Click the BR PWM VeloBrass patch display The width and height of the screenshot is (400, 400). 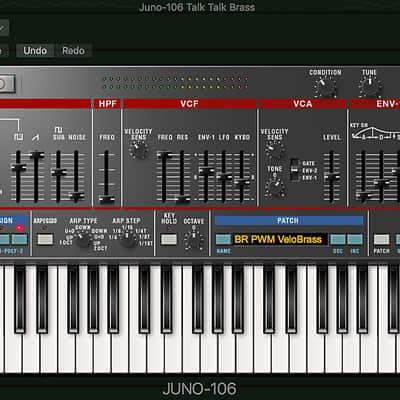point(280,239)
